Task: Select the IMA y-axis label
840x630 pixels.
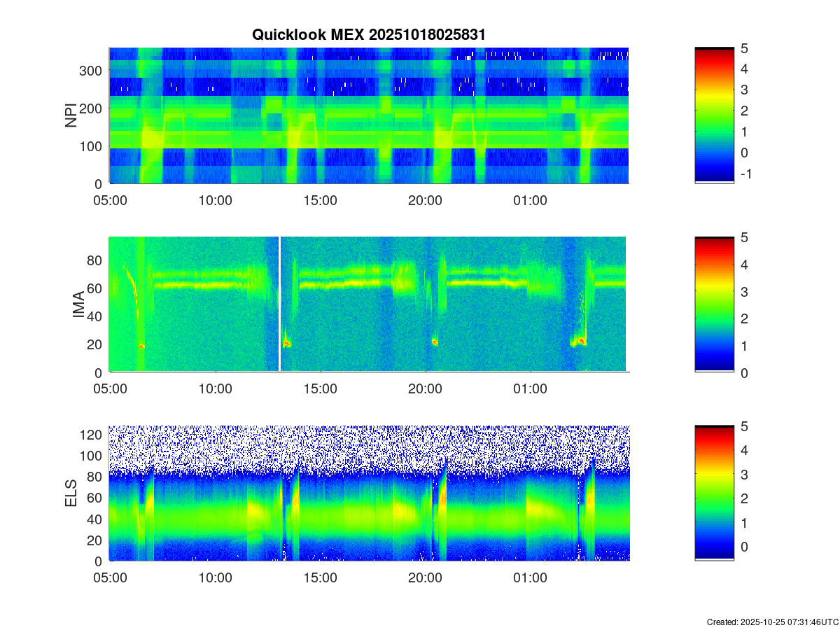Action: pyautogui.click(x=78, y=305)
